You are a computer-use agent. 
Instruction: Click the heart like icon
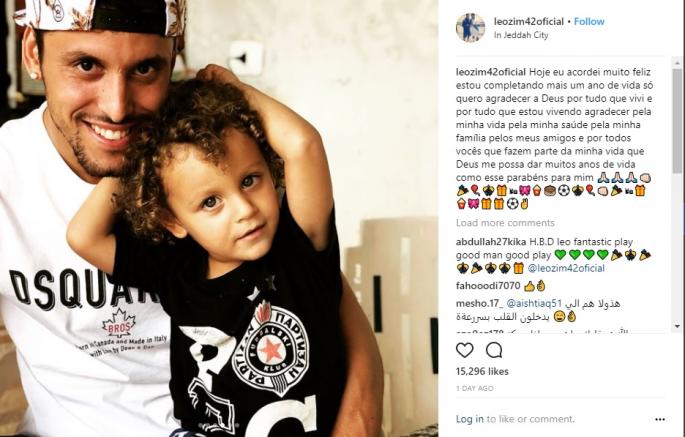(x=464, y=350)
